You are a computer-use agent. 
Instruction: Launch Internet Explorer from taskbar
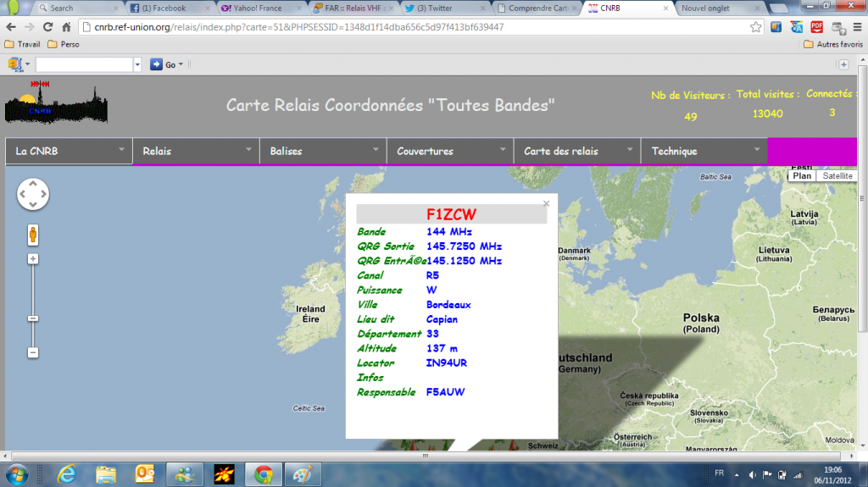tap(67, 475)
